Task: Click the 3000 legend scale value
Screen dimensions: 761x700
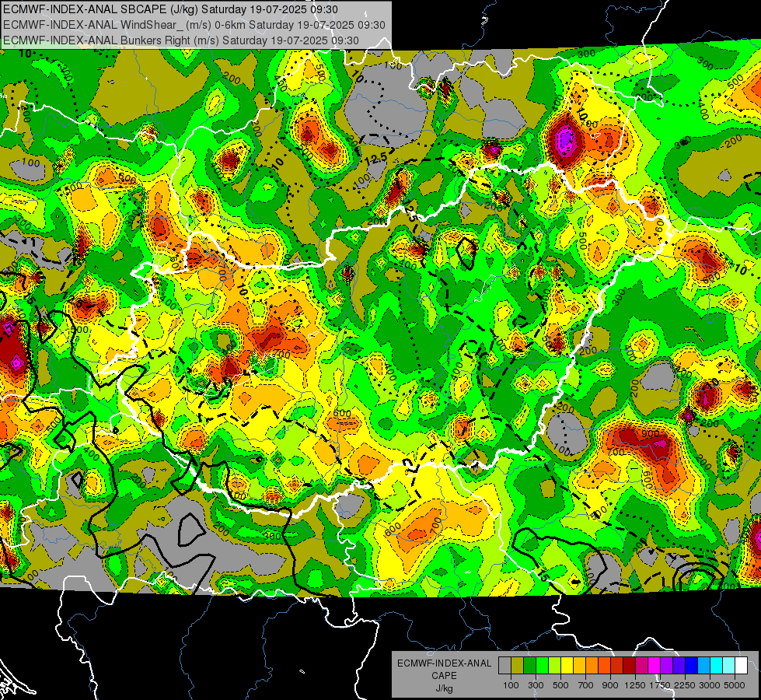Action: [710, 685]
